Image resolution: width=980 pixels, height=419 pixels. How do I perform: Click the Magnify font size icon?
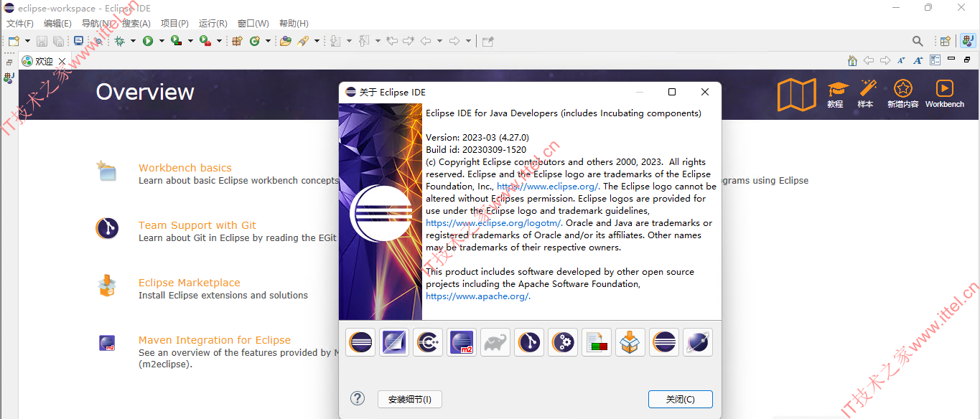918,61
